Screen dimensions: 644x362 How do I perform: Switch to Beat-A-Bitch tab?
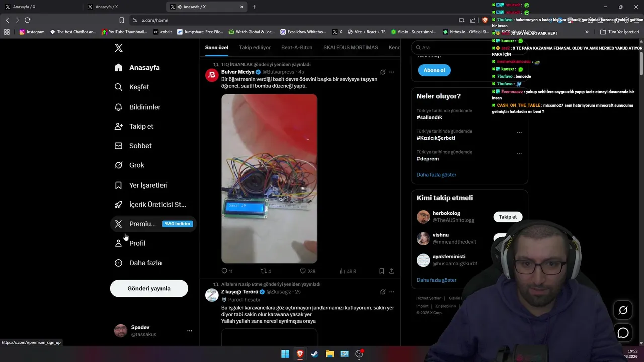[x=297, y=47]
